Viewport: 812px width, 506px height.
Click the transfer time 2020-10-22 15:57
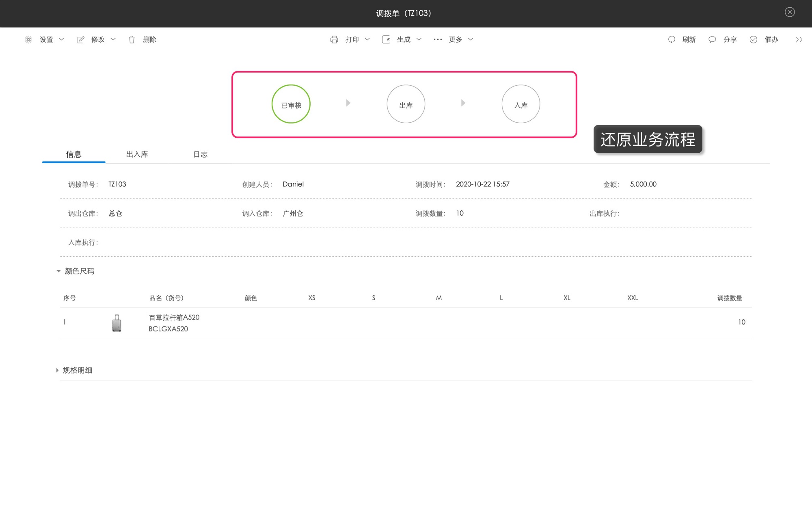[x=483, y=184]
